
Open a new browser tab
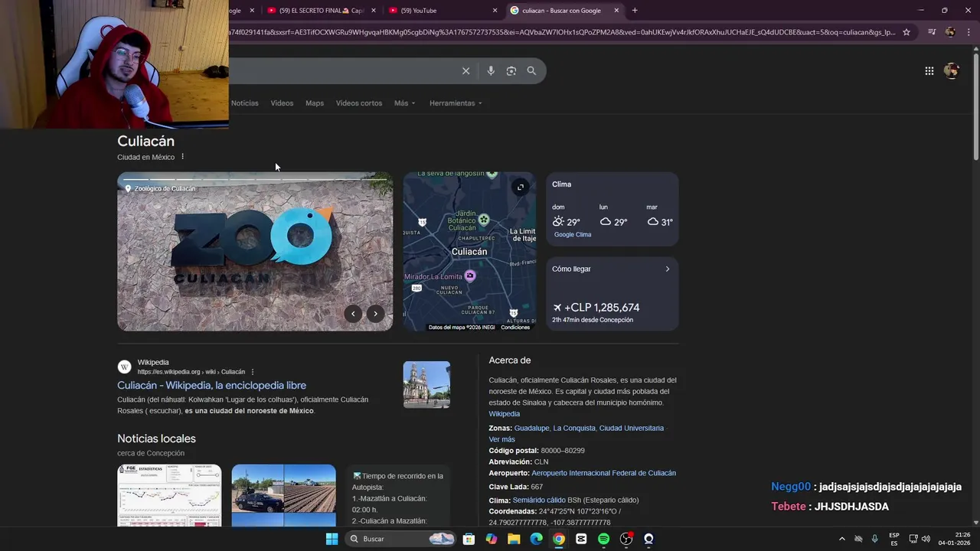pos(635,10)
